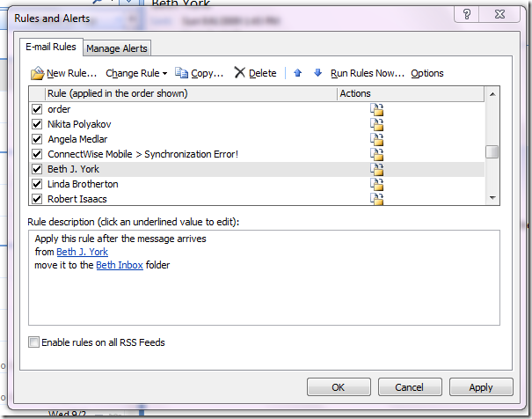Click Run Rules Now...
This screenshot has width=532, height=419.
click(x=368, y=73)
